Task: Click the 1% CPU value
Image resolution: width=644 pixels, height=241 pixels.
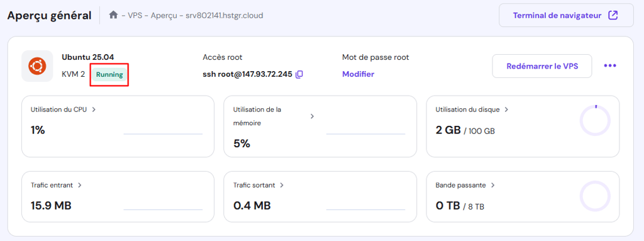Action: pos(38,130)
